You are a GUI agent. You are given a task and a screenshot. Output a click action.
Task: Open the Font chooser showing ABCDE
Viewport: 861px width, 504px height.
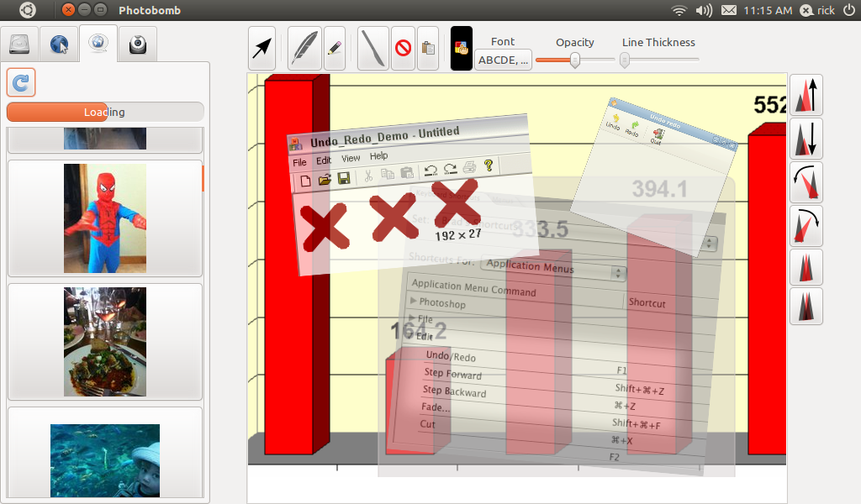[x=503, y=60]
